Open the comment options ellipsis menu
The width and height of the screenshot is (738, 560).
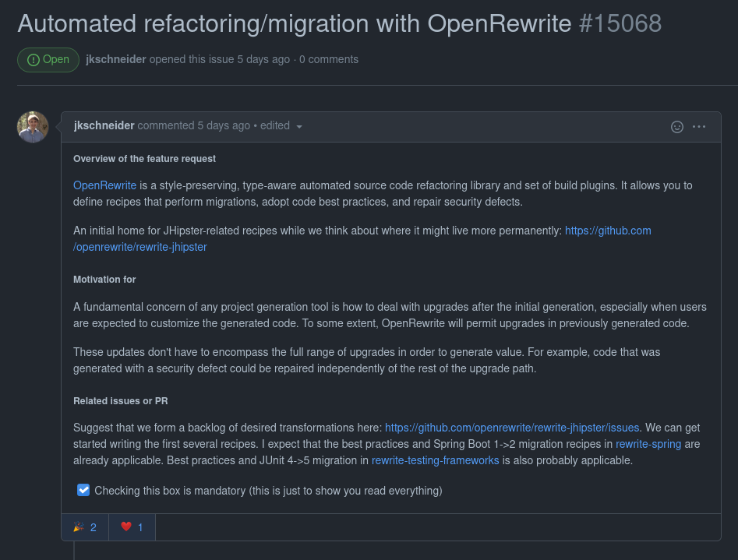pos(699,127)
